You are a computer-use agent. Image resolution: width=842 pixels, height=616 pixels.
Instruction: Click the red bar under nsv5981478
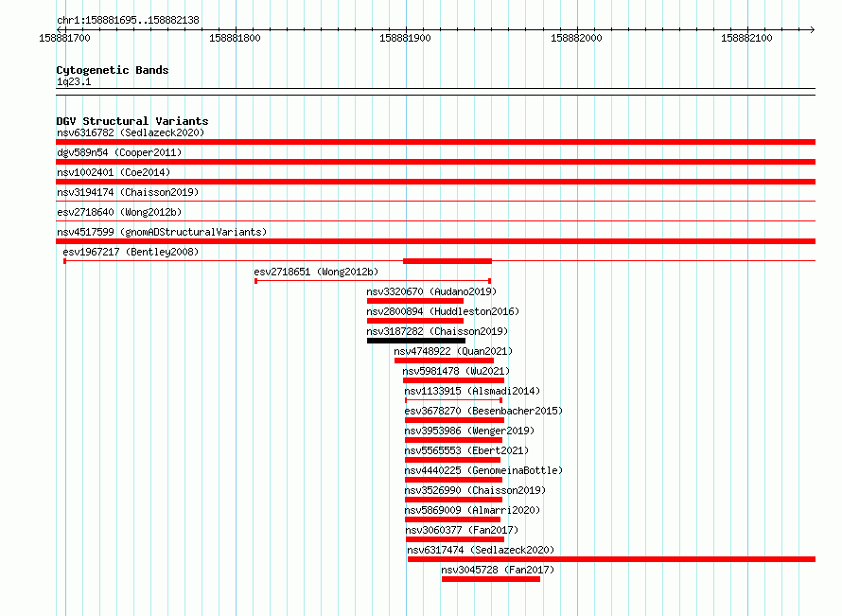(x=453, y=380)
